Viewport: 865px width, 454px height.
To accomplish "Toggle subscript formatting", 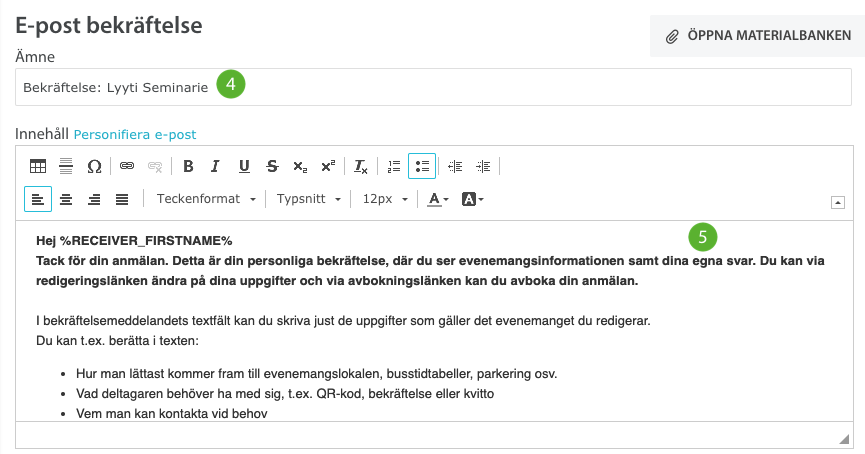I will (x=300, y=166).
